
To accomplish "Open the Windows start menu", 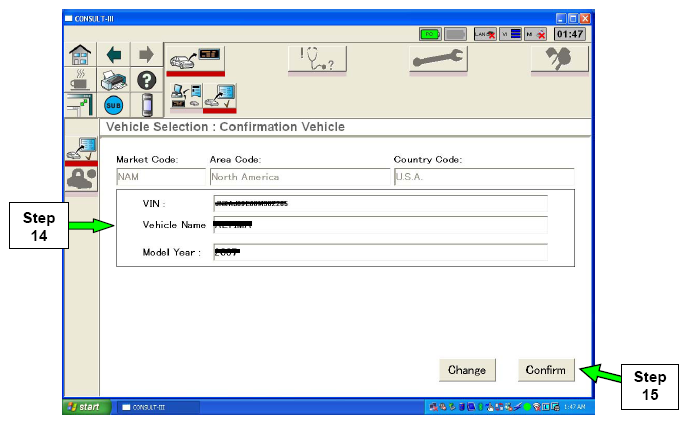I will tap(84, 407).
